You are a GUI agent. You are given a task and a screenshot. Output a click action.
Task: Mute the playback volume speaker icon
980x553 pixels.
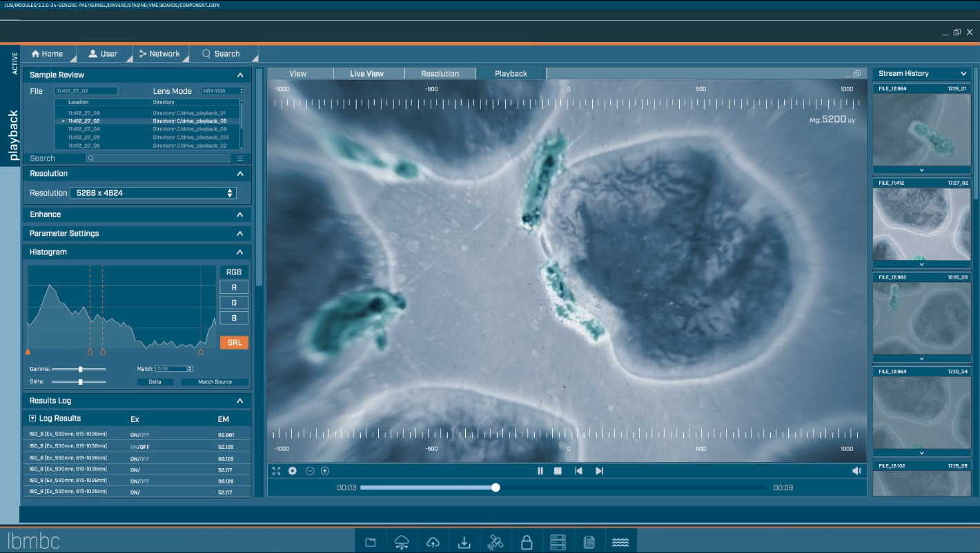pyautogui.click(x=856, y=471)
